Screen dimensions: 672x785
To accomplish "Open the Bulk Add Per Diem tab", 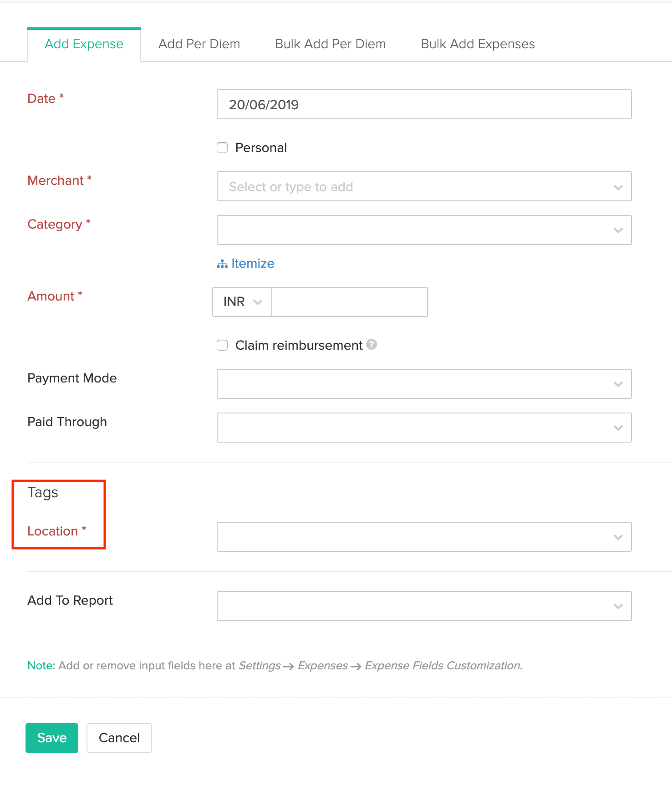I will [330, 44].
